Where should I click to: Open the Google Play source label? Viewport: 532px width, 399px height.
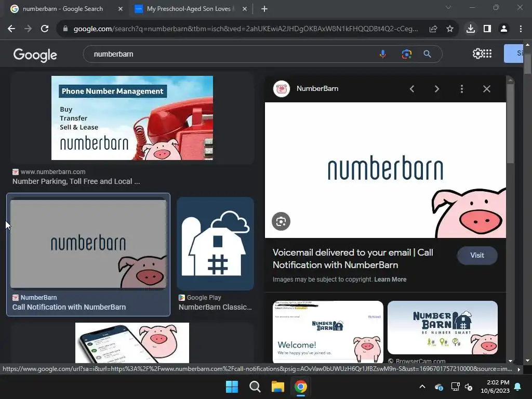tap(204, 298)
